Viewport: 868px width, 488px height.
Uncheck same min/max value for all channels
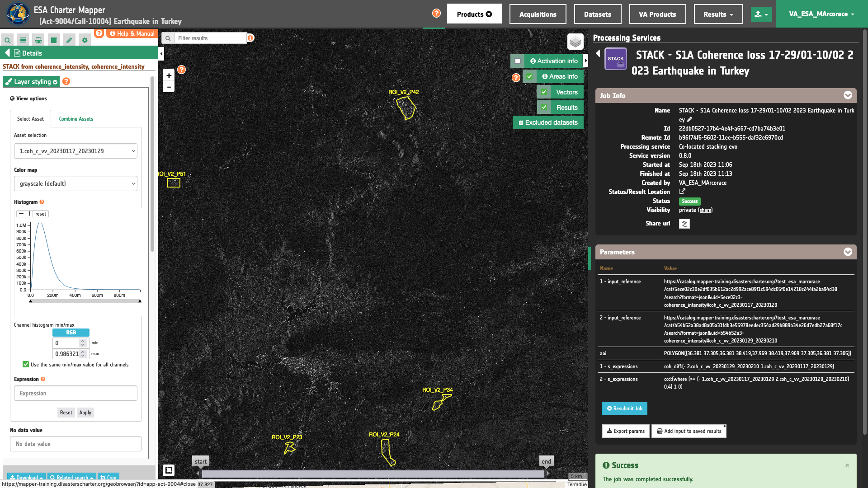pos(26,364)
